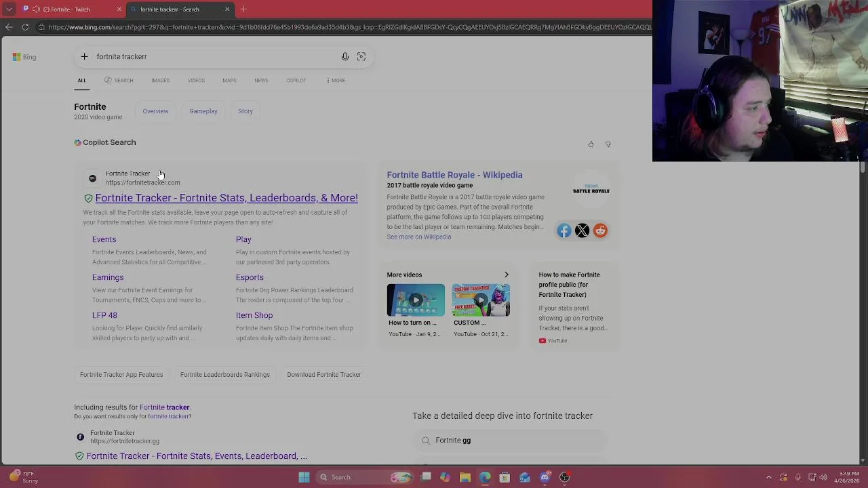
Task: Switch to the VIDEOS tab
Action: (x=196, y=81)
